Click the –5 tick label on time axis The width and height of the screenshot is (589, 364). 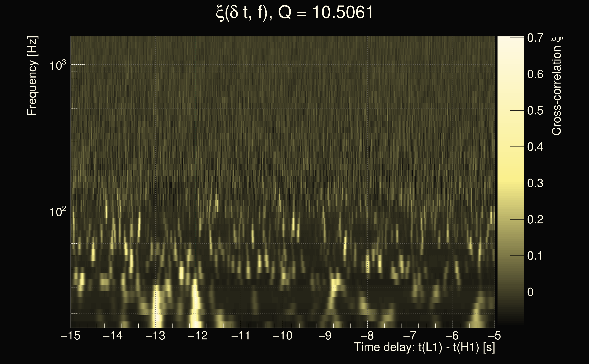494,336
